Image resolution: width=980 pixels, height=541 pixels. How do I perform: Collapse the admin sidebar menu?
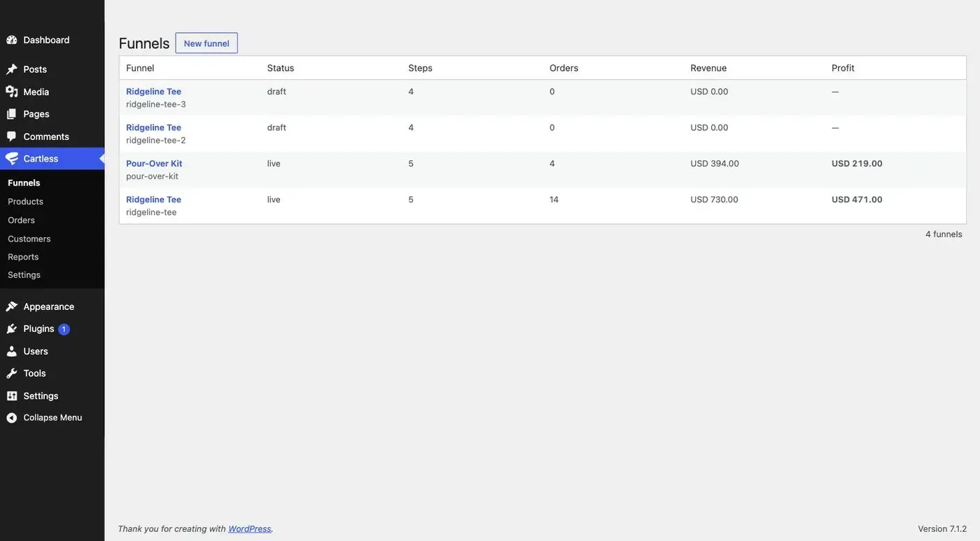(x=52, y=418)
